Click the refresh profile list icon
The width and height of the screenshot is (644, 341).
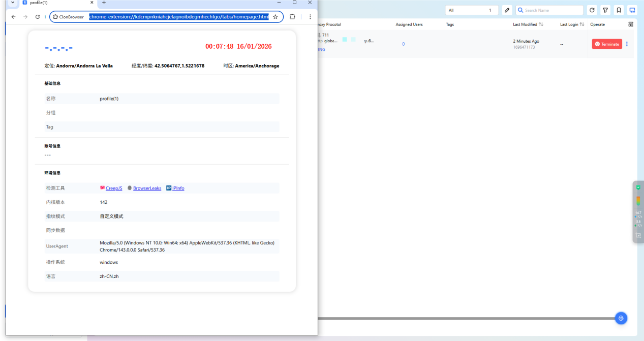click(x=592, y=10)
